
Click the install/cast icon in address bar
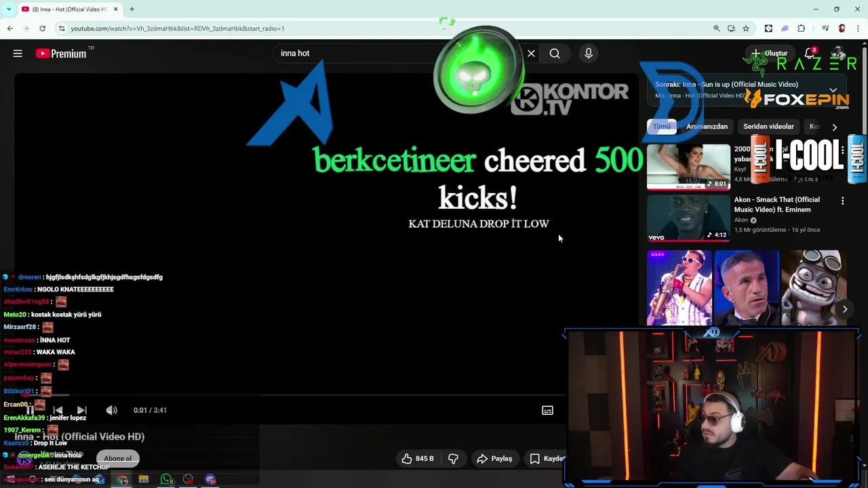click(731, 28)
